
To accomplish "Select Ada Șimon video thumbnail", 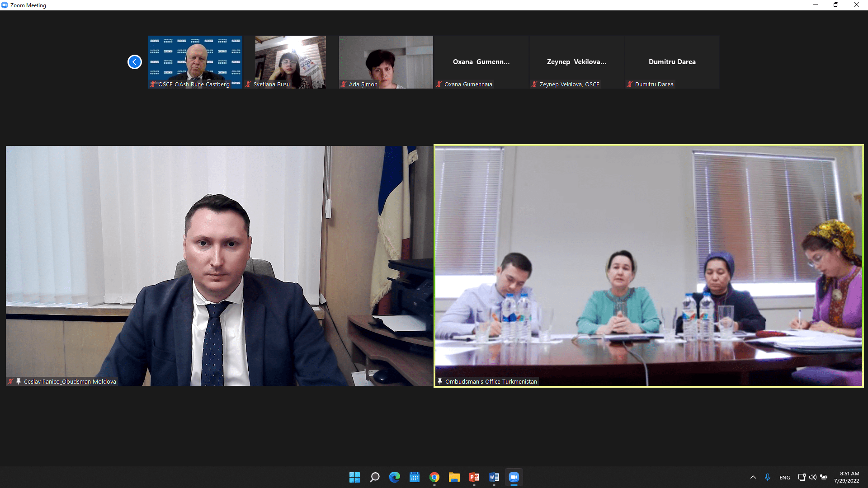I will 386,62.
